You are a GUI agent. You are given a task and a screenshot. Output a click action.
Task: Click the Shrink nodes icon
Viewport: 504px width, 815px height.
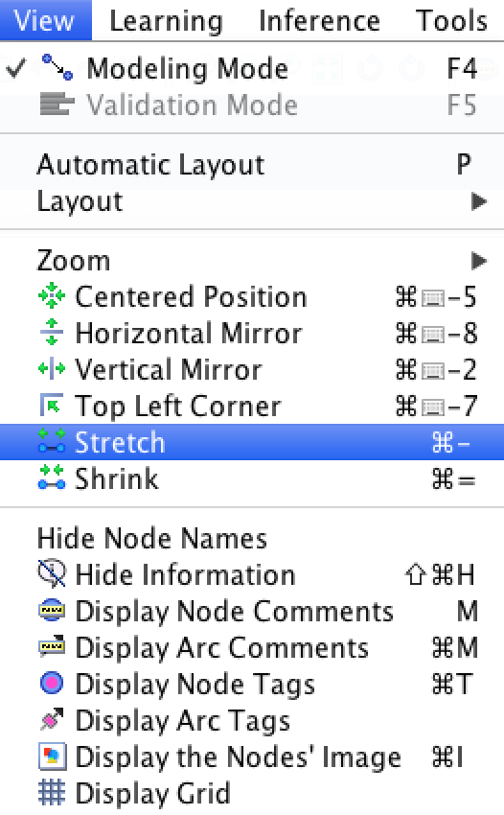[52, 477]
